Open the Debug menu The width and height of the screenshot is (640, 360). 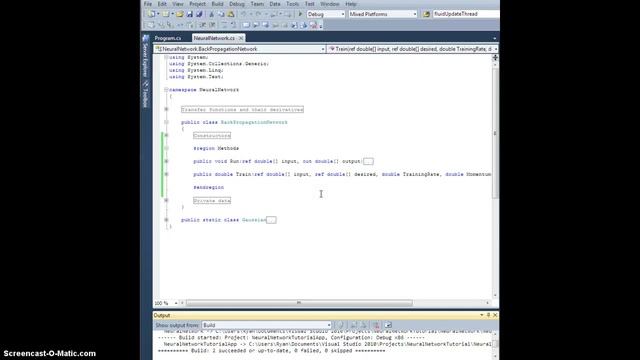click(x=237, y=4)
